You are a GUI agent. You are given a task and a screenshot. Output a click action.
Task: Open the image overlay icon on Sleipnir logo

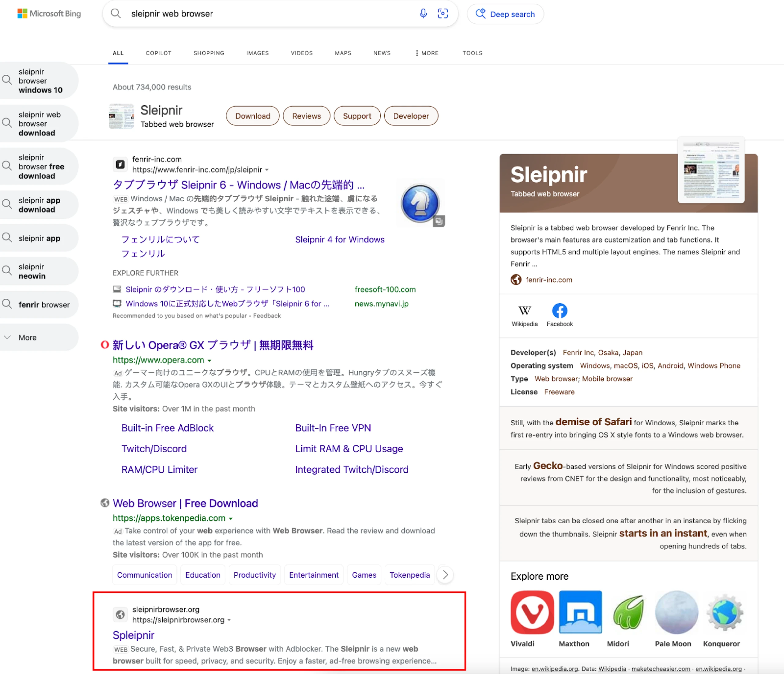(x=439, y=221)
